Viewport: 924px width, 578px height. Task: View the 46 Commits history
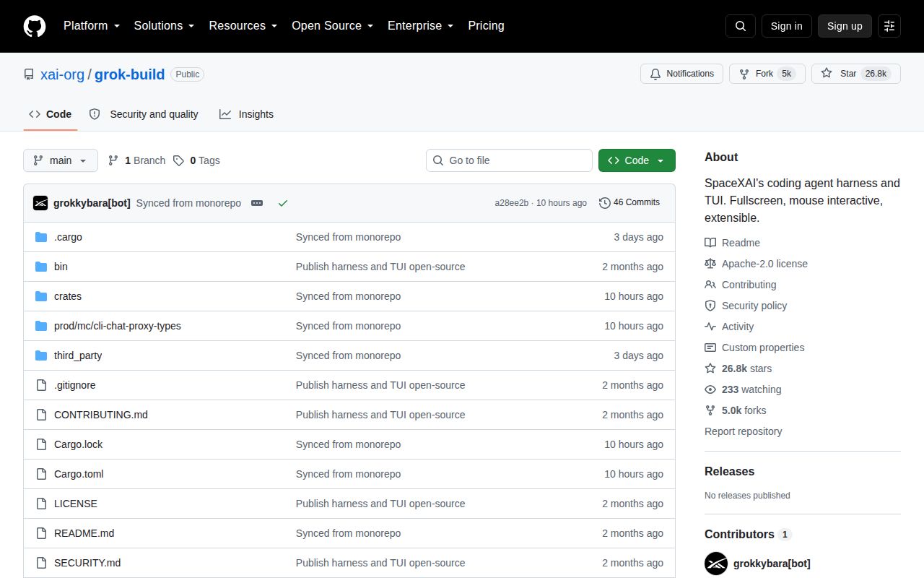pyautogui.click(x=629, y=202)
